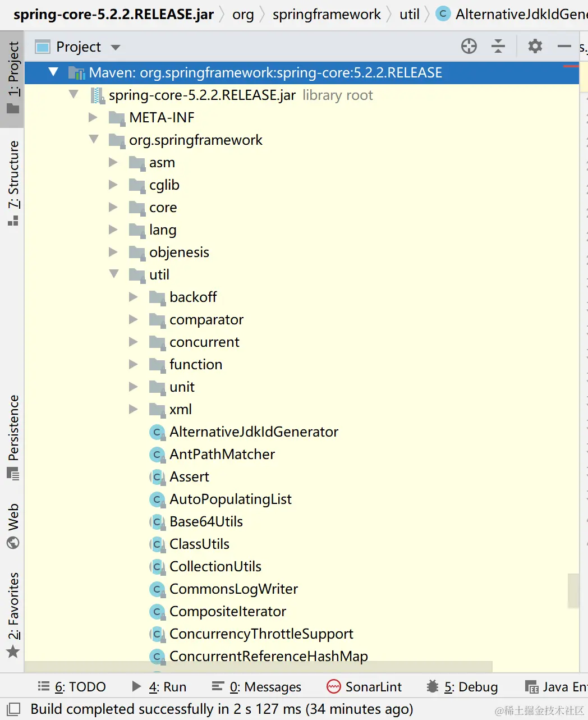The height and width of the screenshot is (720, 588).
Task: Hide the Project panel with minus icon
Action: click(564, 46)
